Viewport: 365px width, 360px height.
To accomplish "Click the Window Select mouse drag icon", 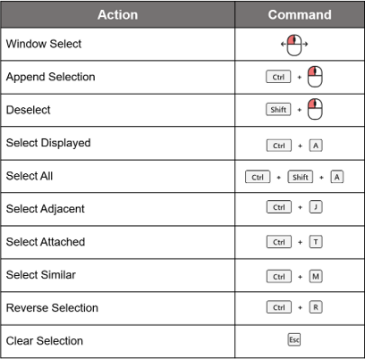I will 294,44.
